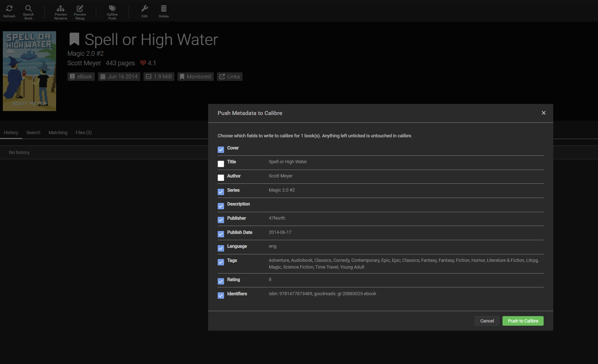Screen dimensions: 598x364
Task: Click the 1.9 MiB size badge
Action: tap(159, 77)
